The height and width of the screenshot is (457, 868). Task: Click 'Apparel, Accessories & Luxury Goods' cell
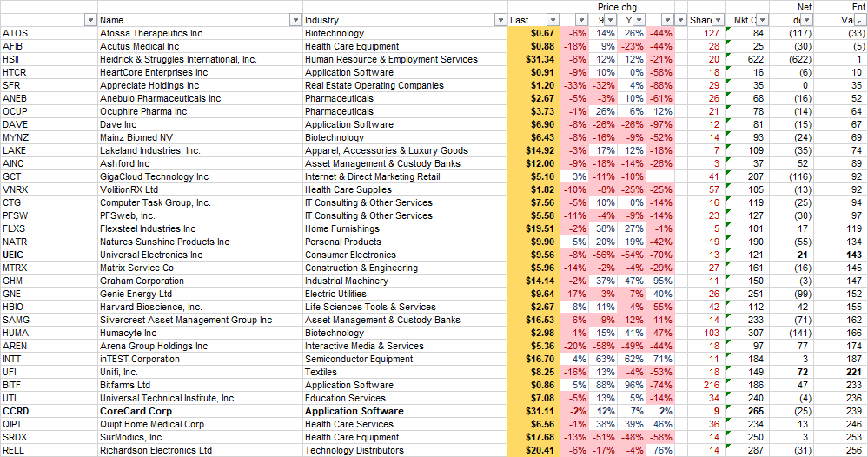pyautogui.click(x=405, y=150)
